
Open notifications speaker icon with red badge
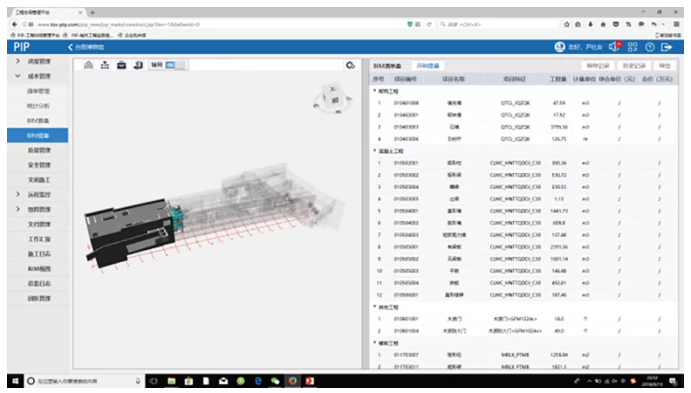coord(615,46)
